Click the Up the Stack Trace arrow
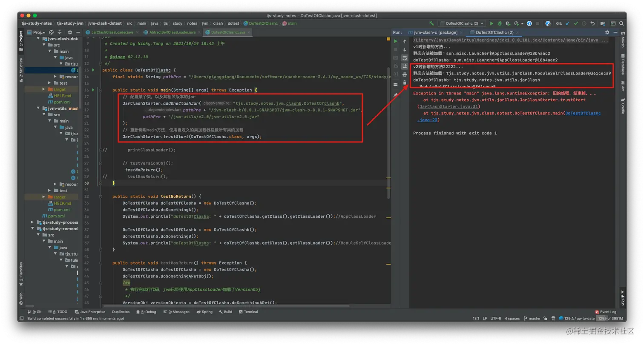 click(405, 41)
